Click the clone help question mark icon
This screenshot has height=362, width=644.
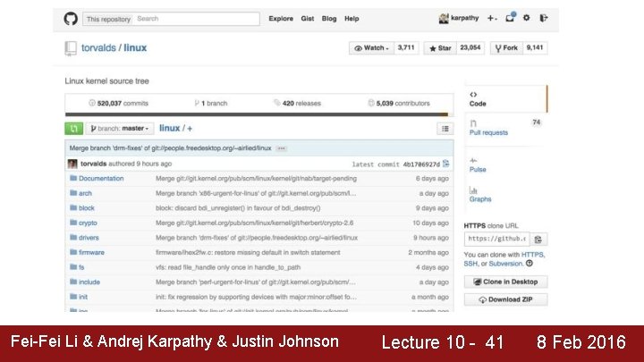(x=530, y=264)
